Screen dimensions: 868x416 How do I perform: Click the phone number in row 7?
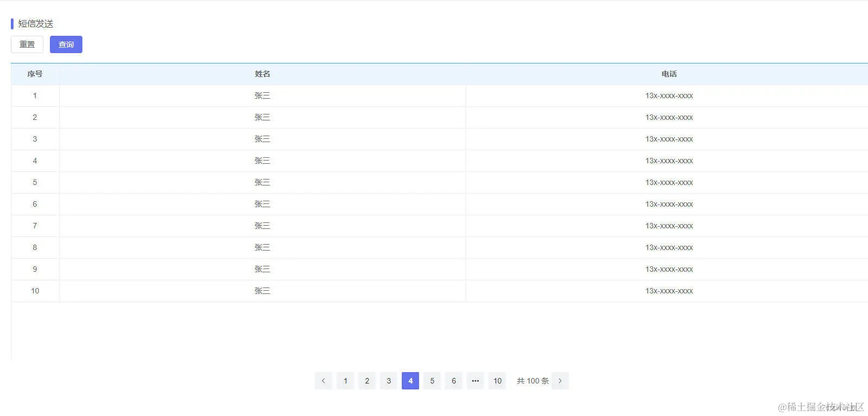point(669,226)
